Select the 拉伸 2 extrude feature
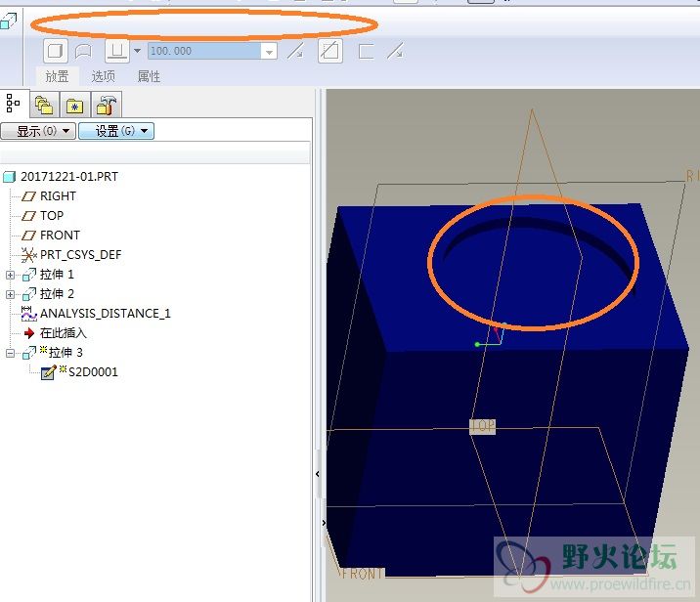Image resolution: width=700 pixels, height=602 pixels. (x=57, y=294)
